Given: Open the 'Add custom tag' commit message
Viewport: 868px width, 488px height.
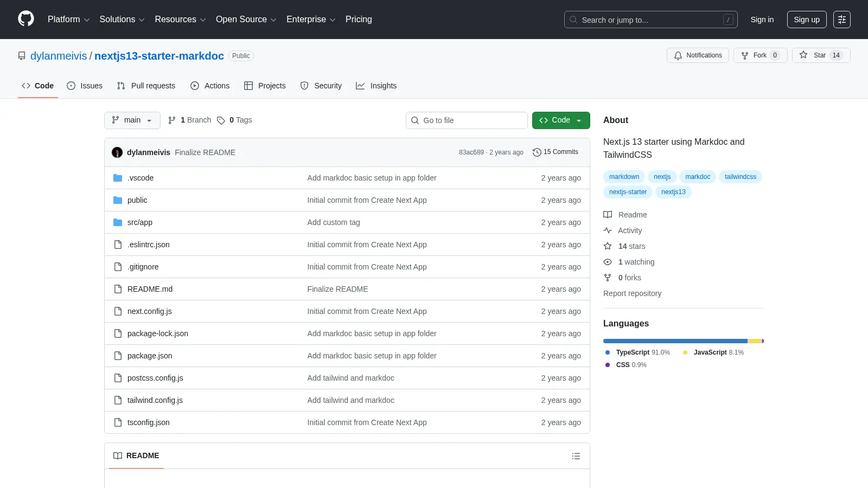Looking at the screenshot, I should click(334, 222).
